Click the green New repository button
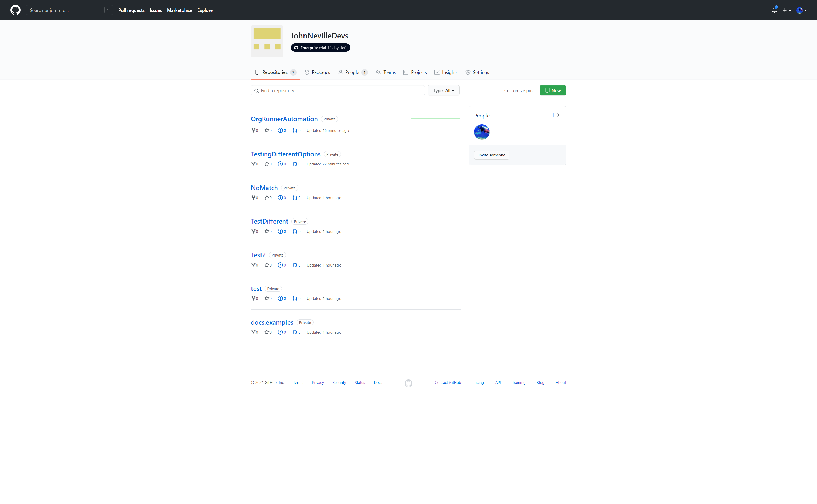 click(553, 90)
